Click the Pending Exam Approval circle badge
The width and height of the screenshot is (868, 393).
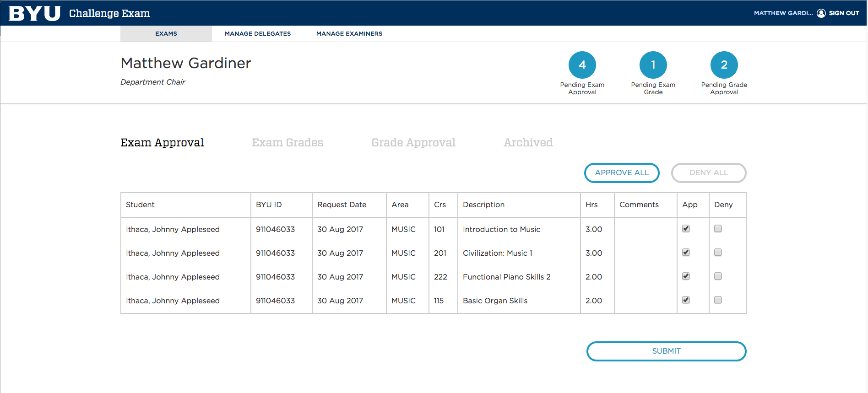[582, 65]
